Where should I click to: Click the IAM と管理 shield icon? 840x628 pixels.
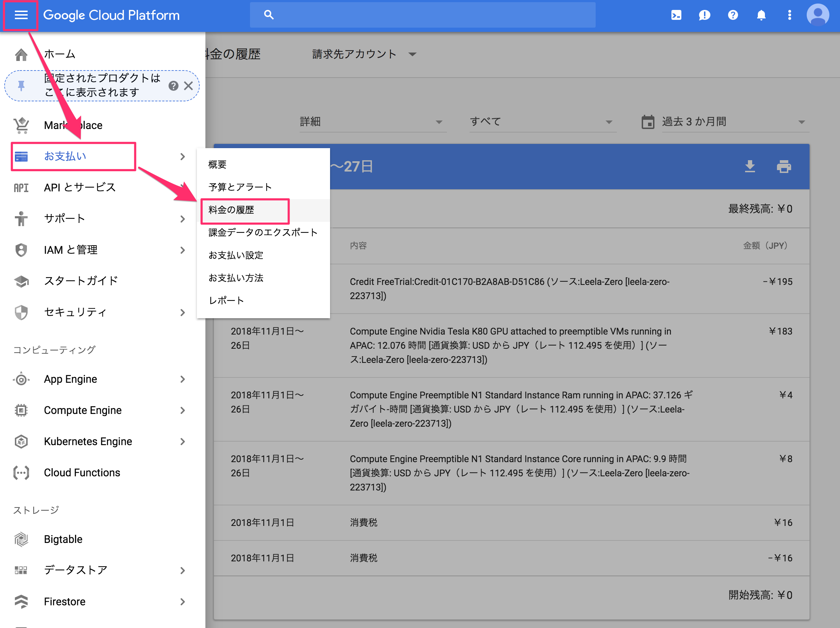click(21, 250)
